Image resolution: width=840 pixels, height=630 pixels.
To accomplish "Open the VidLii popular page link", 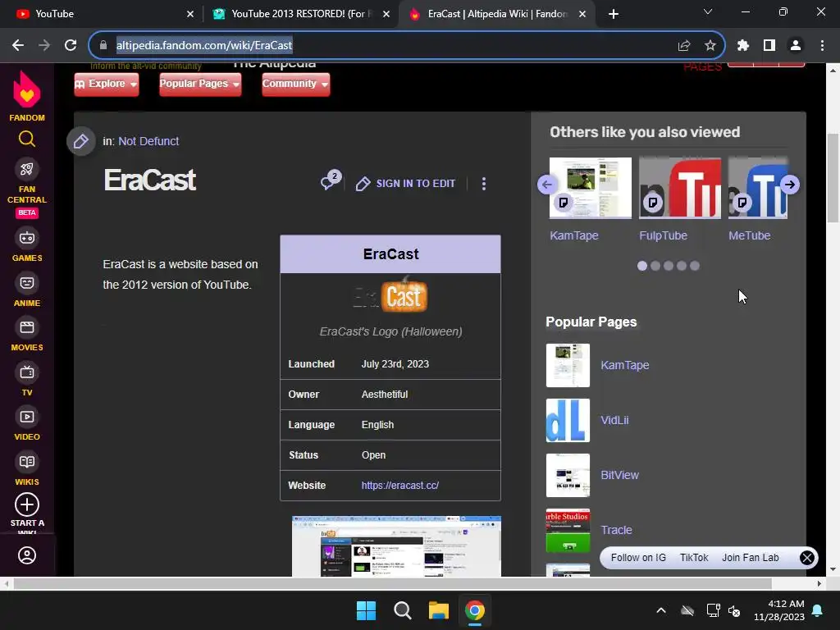I will 614,420.
